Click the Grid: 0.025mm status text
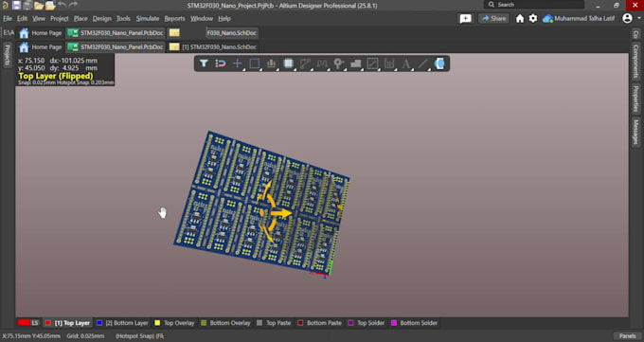644x342 pixels. (x=85, y=335)
